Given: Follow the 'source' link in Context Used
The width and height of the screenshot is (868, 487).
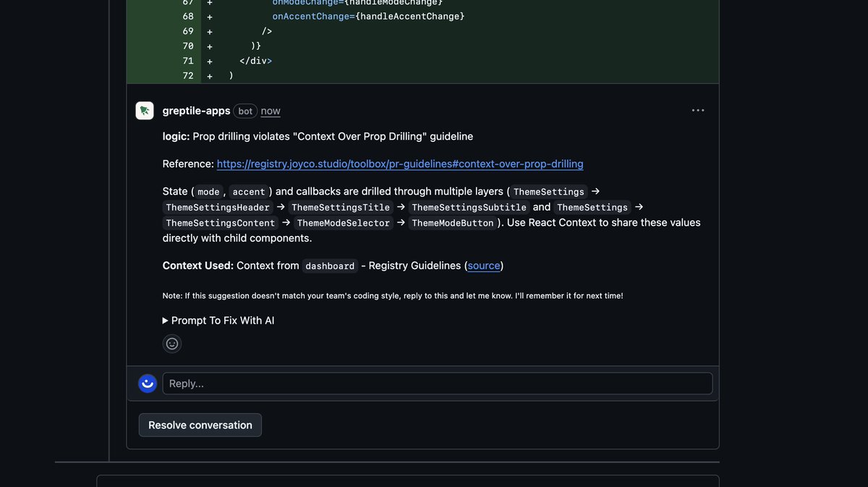Looking at the screenshot, I should [x=484, y=266].
